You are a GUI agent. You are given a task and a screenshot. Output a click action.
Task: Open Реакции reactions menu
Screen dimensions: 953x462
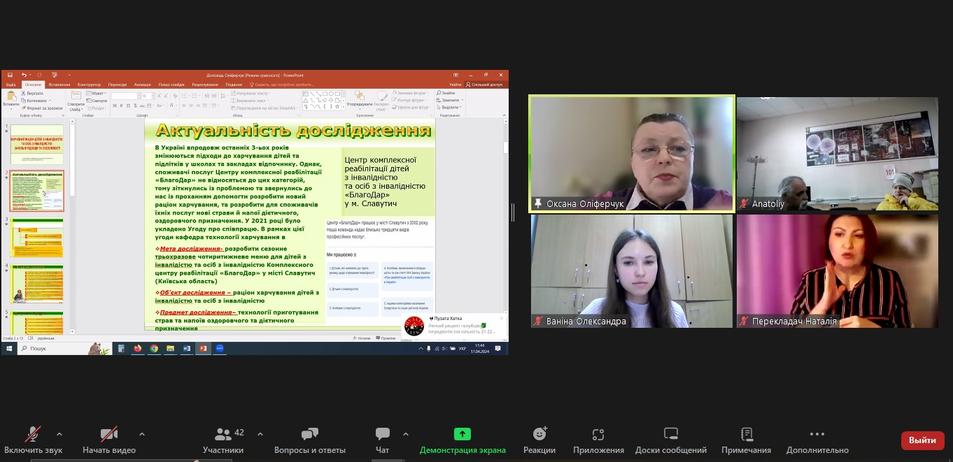pos(539,438)
